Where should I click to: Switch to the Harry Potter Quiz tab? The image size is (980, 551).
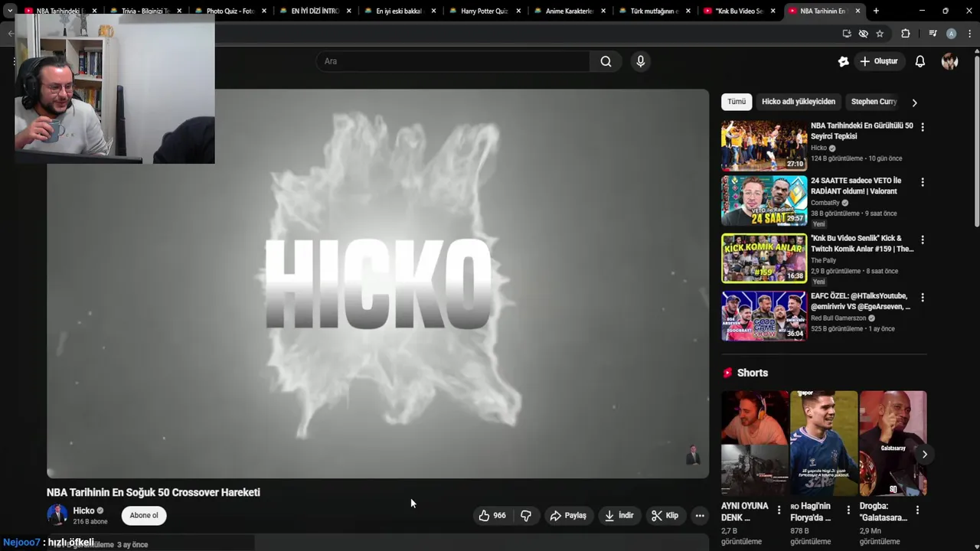[484, 11]
